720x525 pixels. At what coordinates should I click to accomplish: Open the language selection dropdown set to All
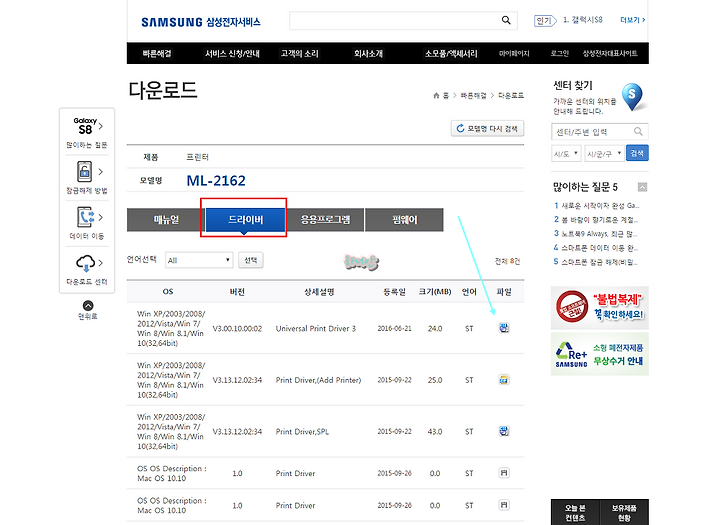[199, 260]
